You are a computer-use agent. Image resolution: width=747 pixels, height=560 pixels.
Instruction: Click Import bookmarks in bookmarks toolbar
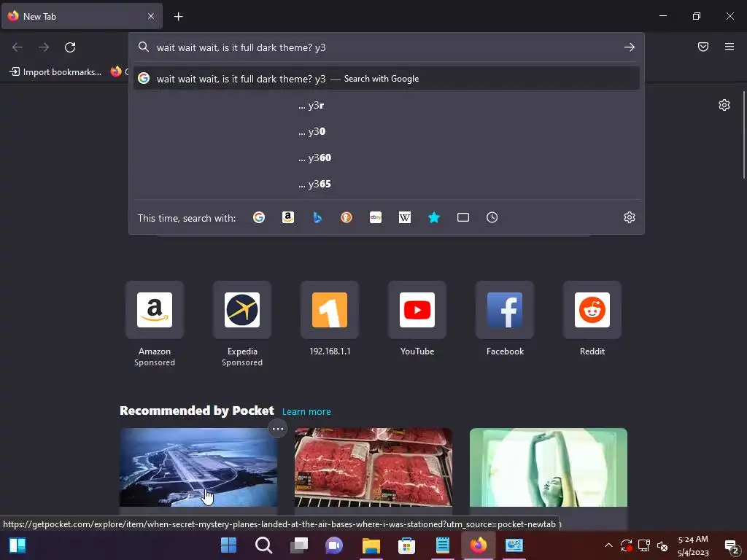click(55, 72)
